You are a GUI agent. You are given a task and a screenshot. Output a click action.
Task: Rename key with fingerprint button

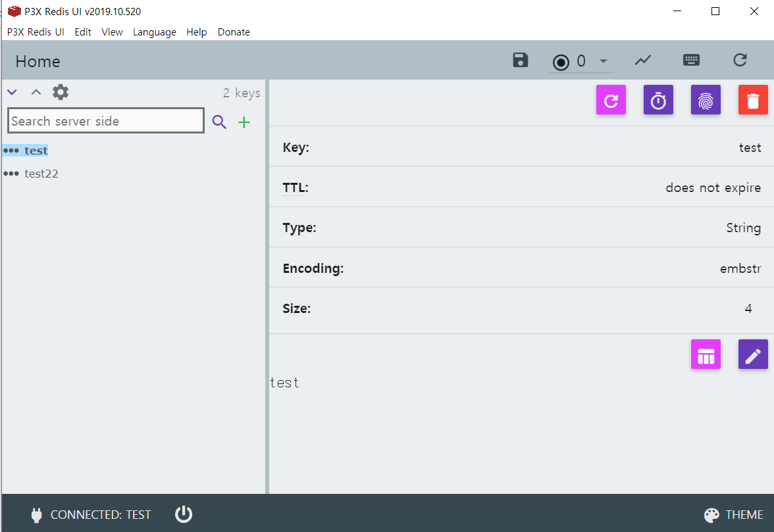point(706,100)
